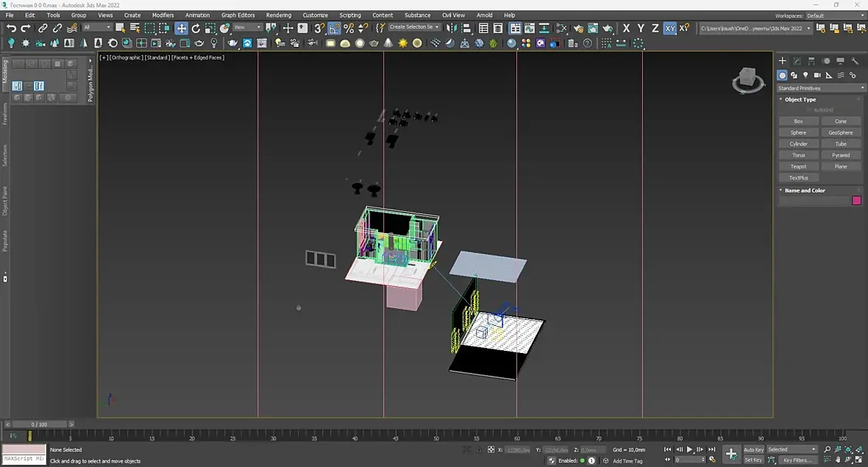Open the Select by Name list
This screenshot has height=467, width=868.
(135, 28)
